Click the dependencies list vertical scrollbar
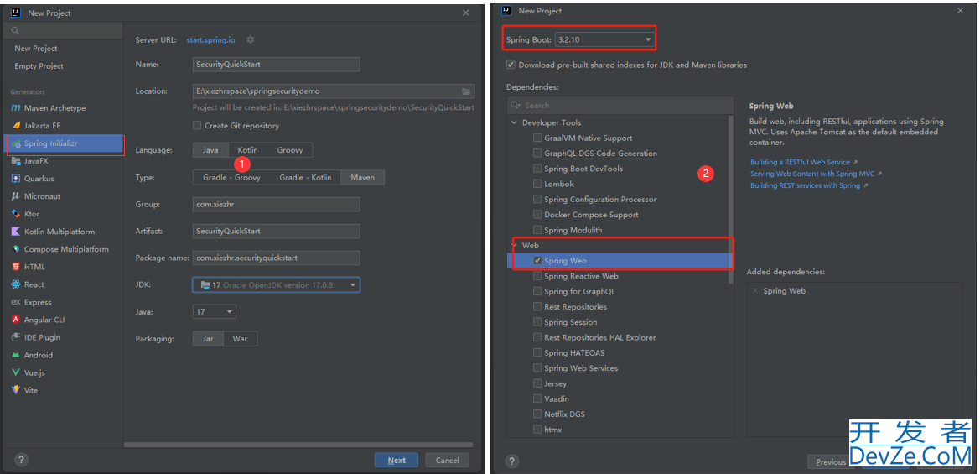 [731, 201]
